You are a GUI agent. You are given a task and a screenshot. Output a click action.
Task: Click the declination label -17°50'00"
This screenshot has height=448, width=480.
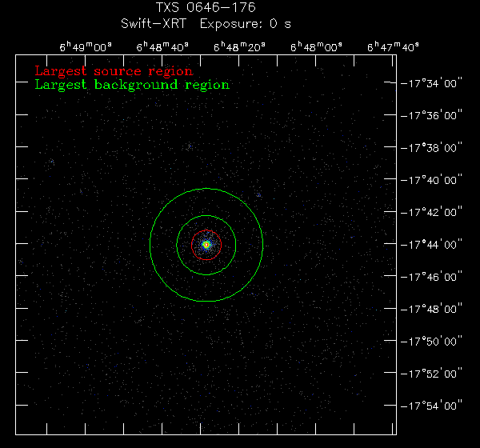431,342
